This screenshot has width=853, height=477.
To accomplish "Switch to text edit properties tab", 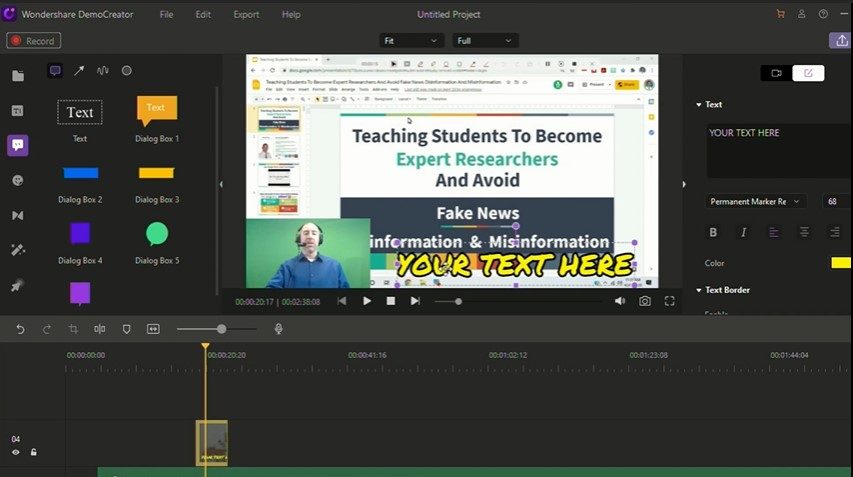I will point(808,73).
